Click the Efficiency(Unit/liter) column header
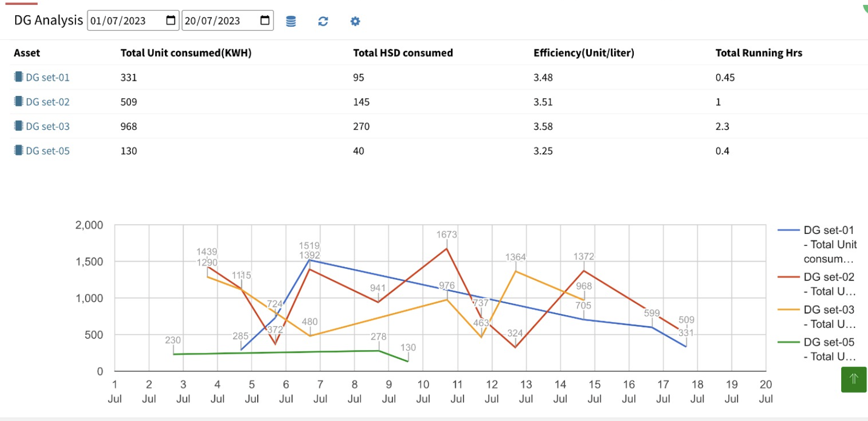Image resolution: width=868 pixels, height=421 pixels. click(584, 53)
